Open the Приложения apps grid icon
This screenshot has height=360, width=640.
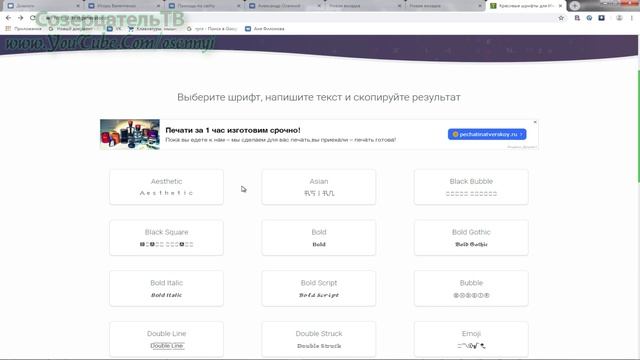(8, 29)
